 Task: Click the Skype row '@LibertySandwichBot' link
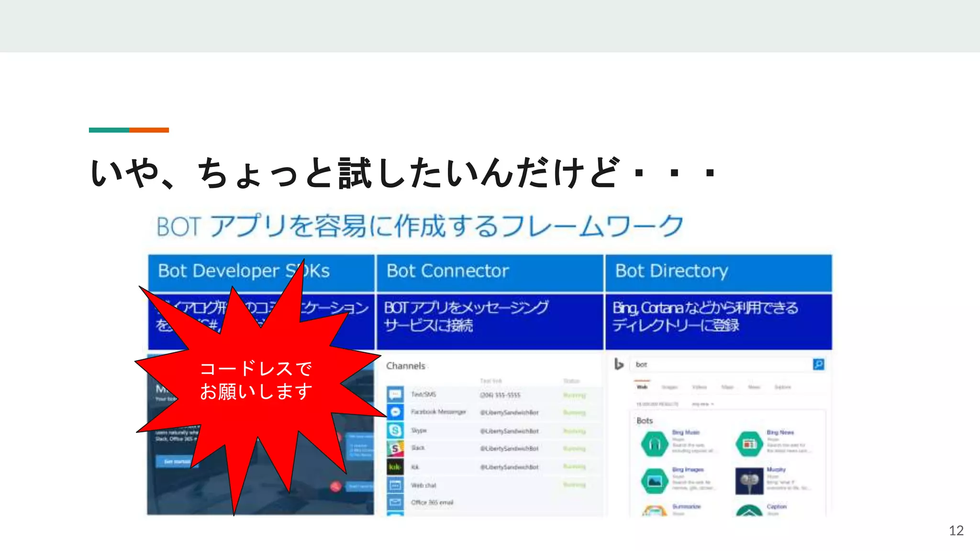point(510,431)
